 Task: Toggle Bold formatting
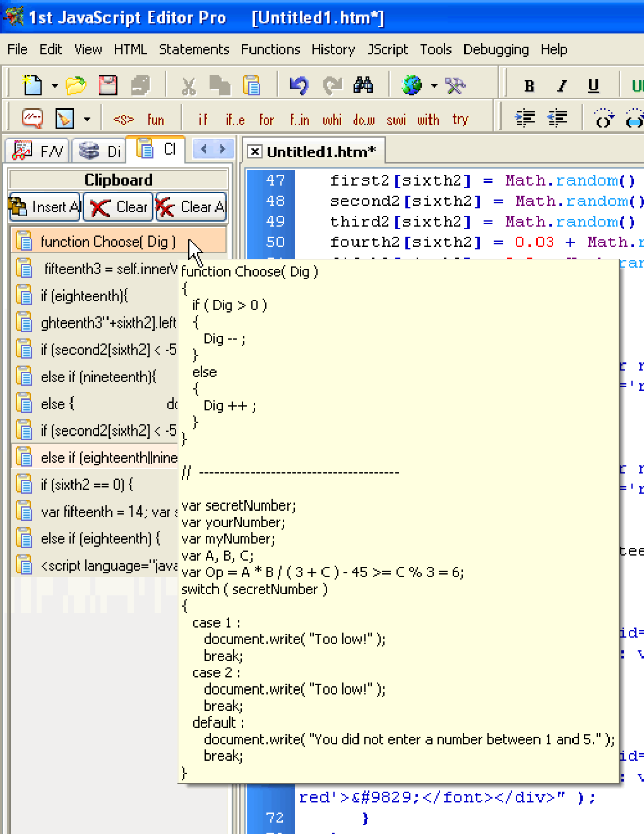click(529, 86)
